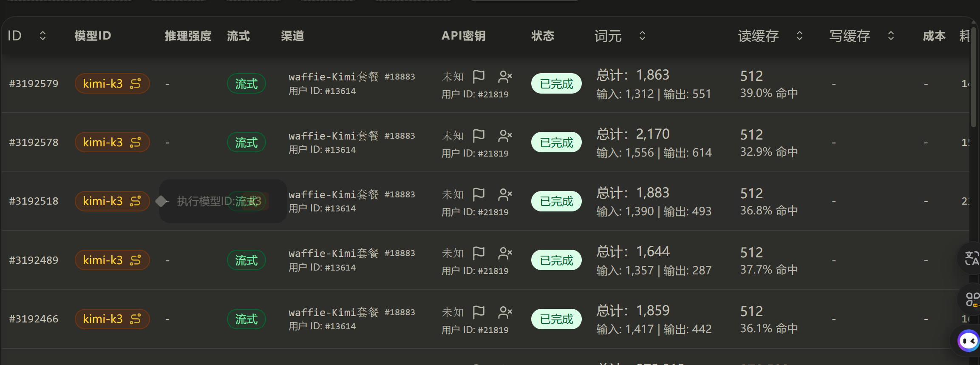Click the 流式 column header
980x365 pixels.
click(x=238, y=36)
